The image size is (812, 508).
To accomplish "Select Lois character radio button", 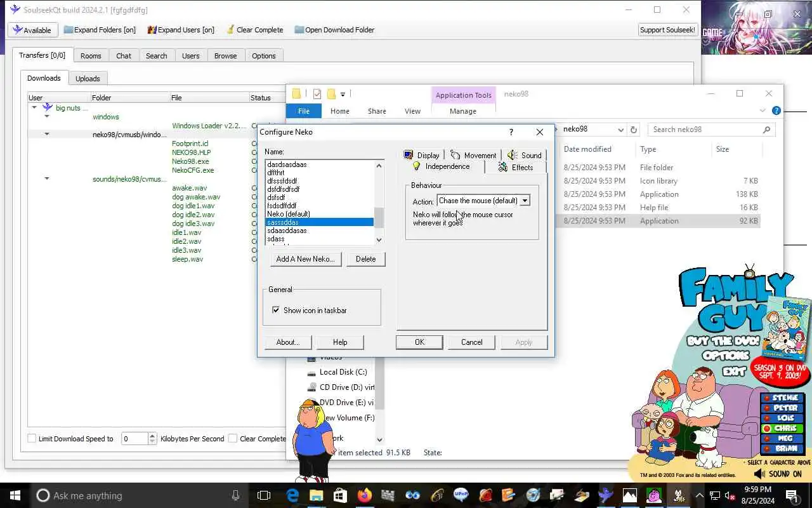I will pos(767,418).
